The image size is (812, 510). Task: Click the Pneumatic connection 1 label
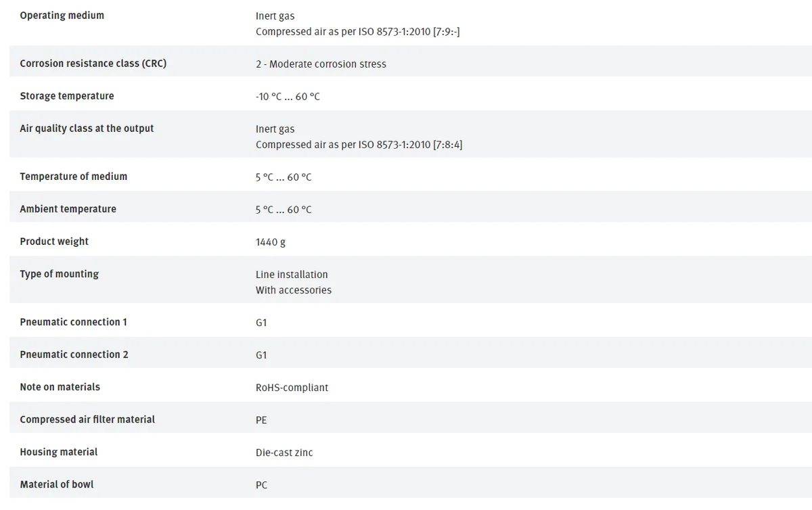74,322
